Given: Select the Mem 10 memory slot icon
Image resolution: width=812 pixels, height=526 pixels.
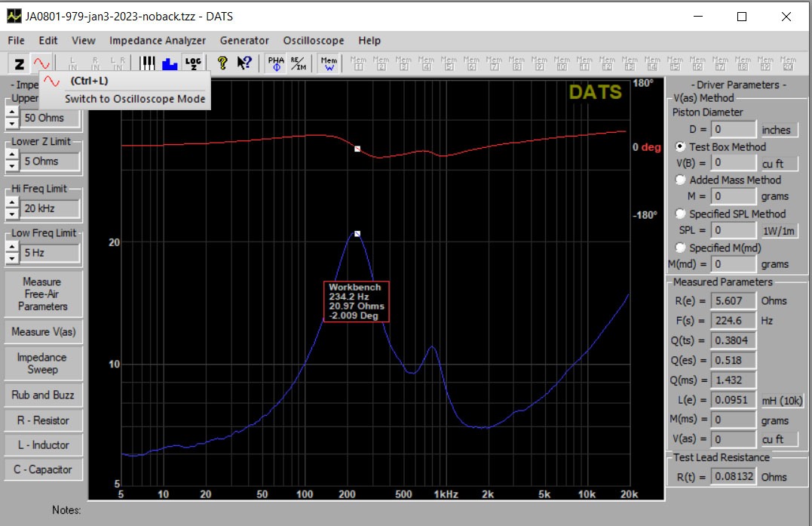Looking at the screenshot, I should (562, 63).
